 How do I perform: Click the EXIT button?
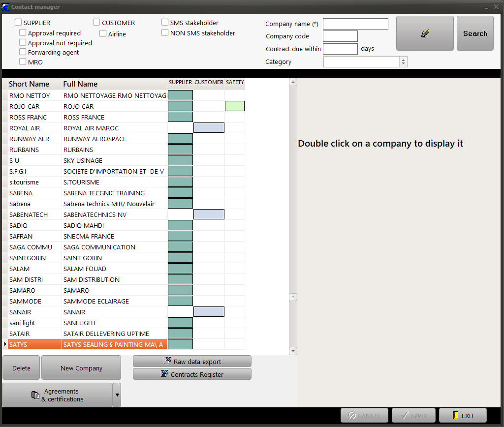pyautogui.click(x=463, y=415)
